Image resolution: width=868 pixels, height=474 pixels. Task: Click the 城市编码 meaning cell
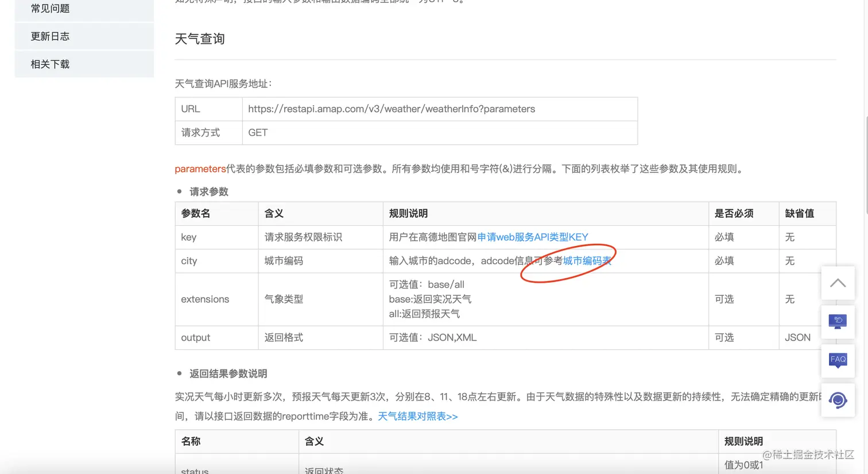(320, 261)
